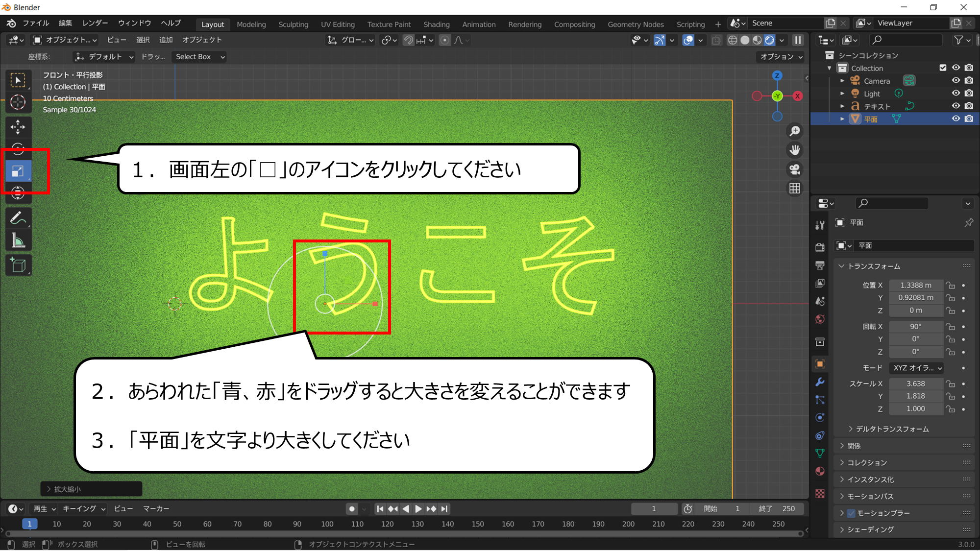Disable Camera render via camera icon
Screen dimensions: 980x551
coord(969,80)
